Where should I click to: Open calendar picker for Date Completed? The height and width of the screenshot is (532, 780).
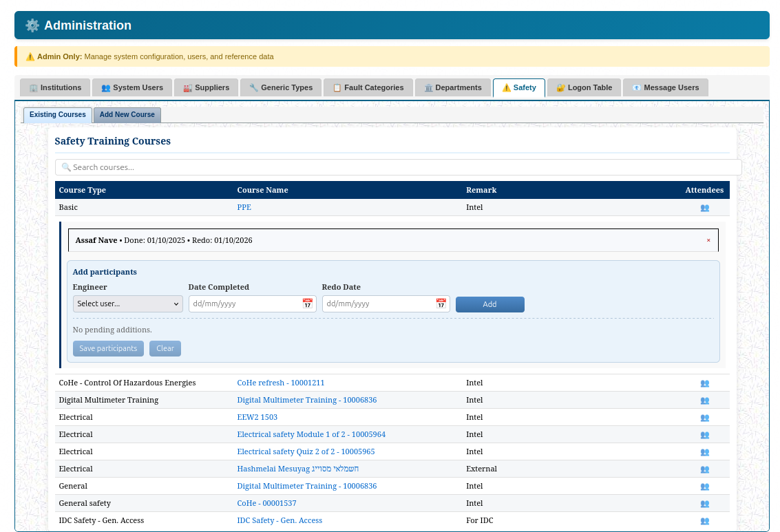307,304
